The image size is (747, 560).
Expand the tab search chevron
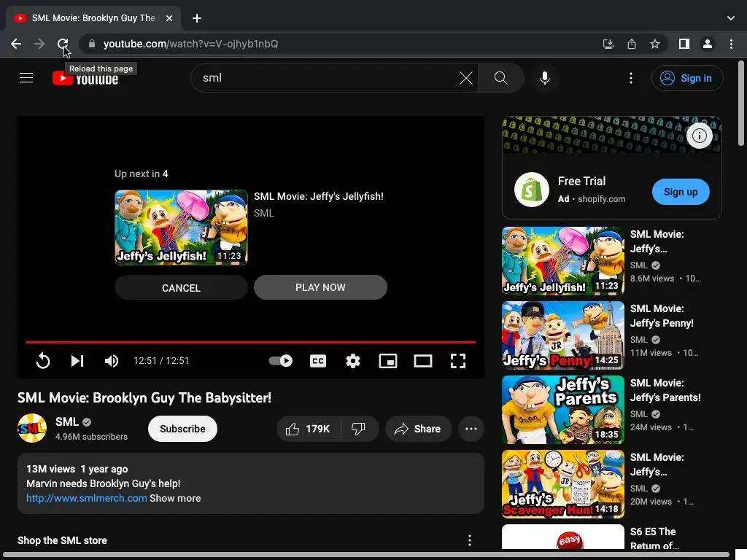[x=731, y=18]
